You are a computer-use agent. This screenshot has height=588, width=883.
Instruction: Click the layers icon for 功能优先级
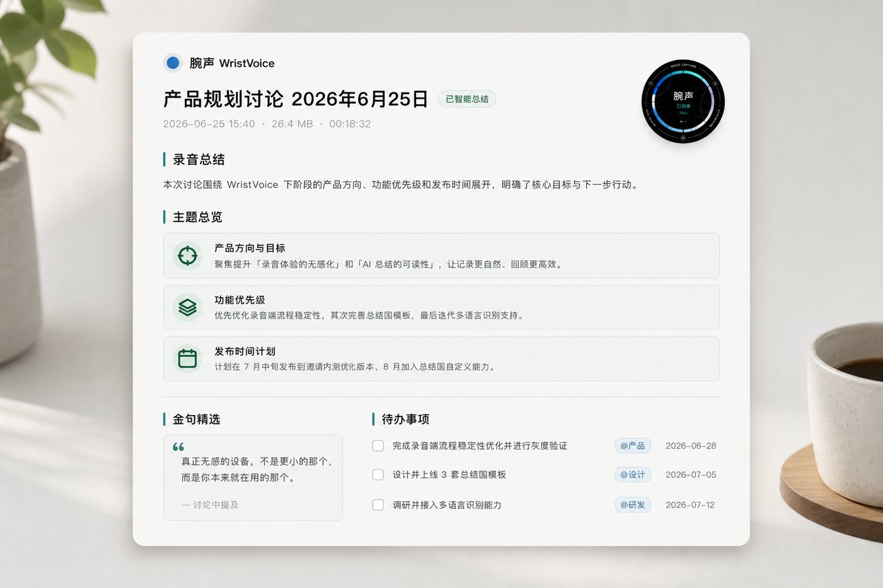pyautogui.click(x=187, y=307)
